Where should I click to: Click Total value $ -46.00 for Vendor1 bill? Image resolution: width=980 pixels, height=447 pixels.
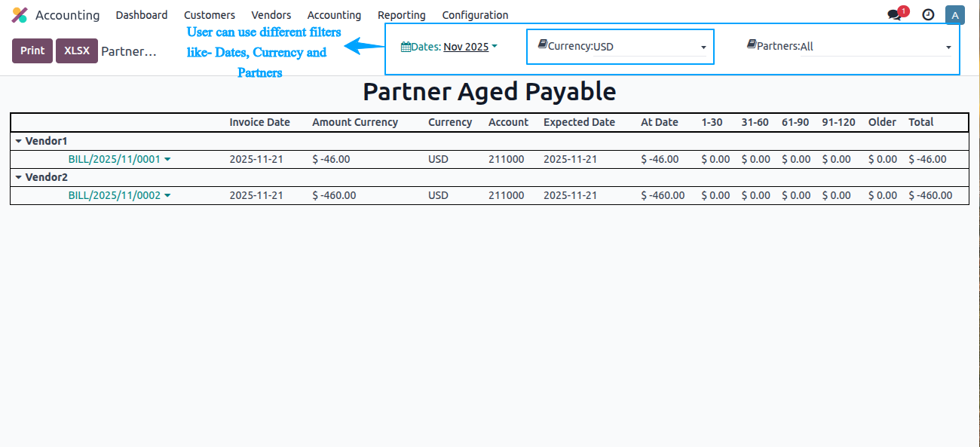click(927, 159)
